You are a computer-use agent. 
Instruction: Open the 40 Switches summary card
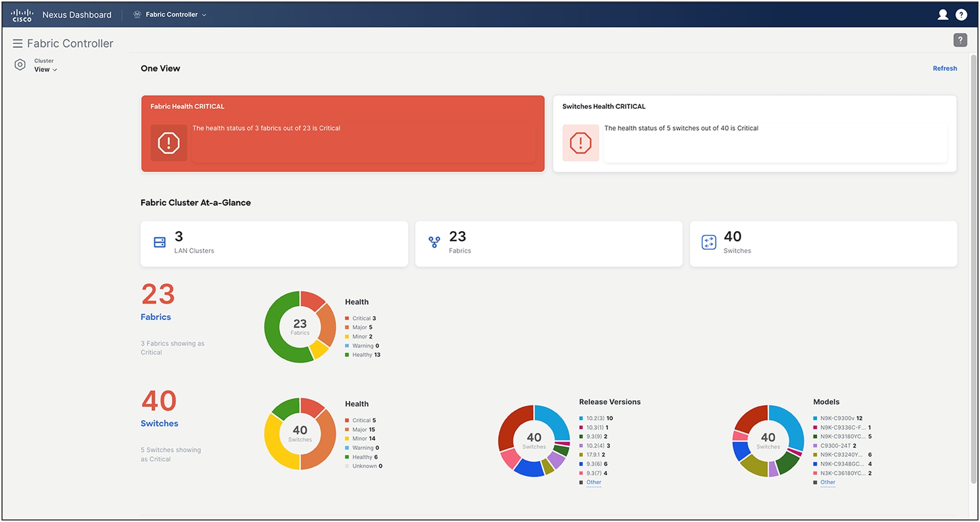click(x=823, y=244)
